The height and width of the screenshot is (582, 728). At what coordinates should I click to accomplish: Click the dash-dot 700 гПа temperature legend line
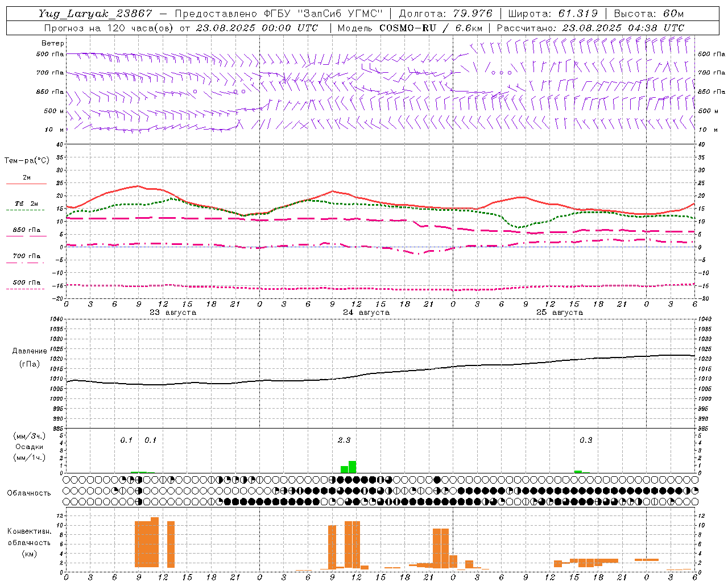[26, 262]
